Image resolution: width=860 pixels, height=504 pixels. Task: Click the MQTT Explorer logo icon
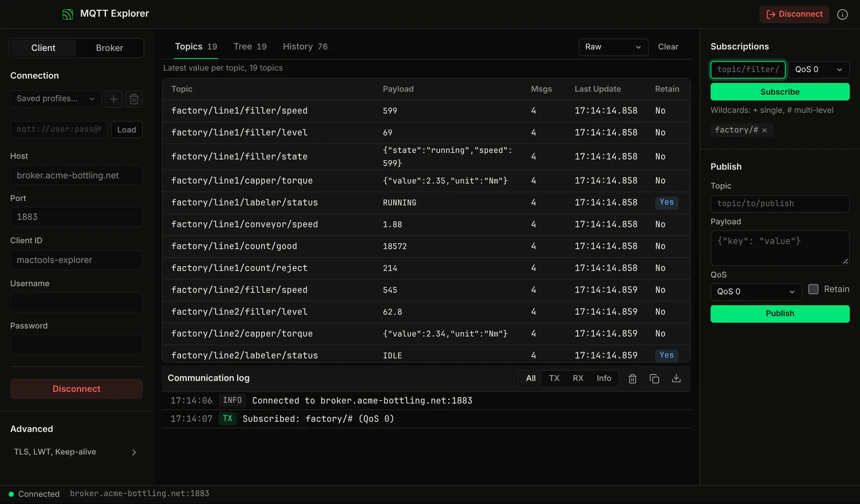click(x=68, y=14)
